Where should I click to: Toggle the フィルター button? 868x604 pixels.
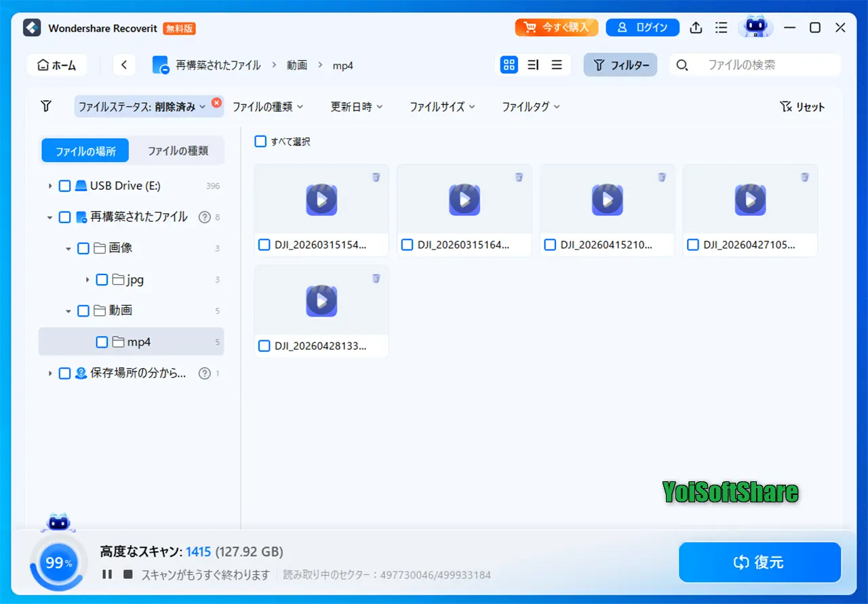point(620,65)
